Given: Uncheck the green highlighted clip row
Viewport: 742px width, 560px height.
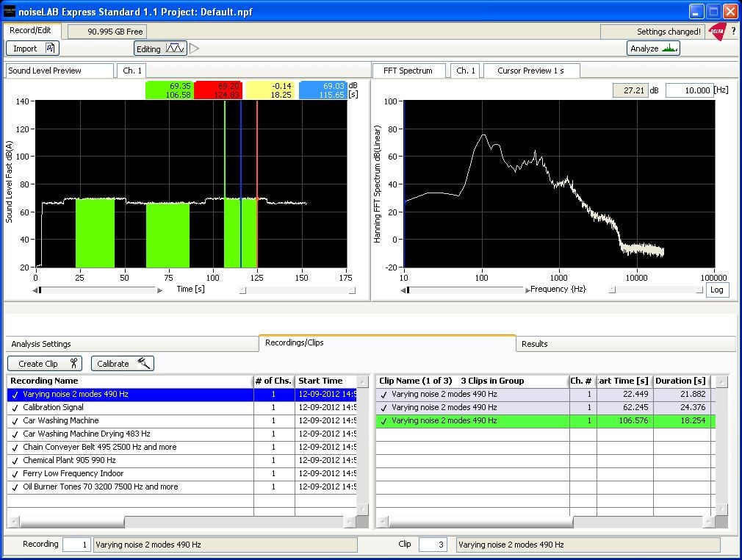Looking at the screenshot, I should pos(383,421).
